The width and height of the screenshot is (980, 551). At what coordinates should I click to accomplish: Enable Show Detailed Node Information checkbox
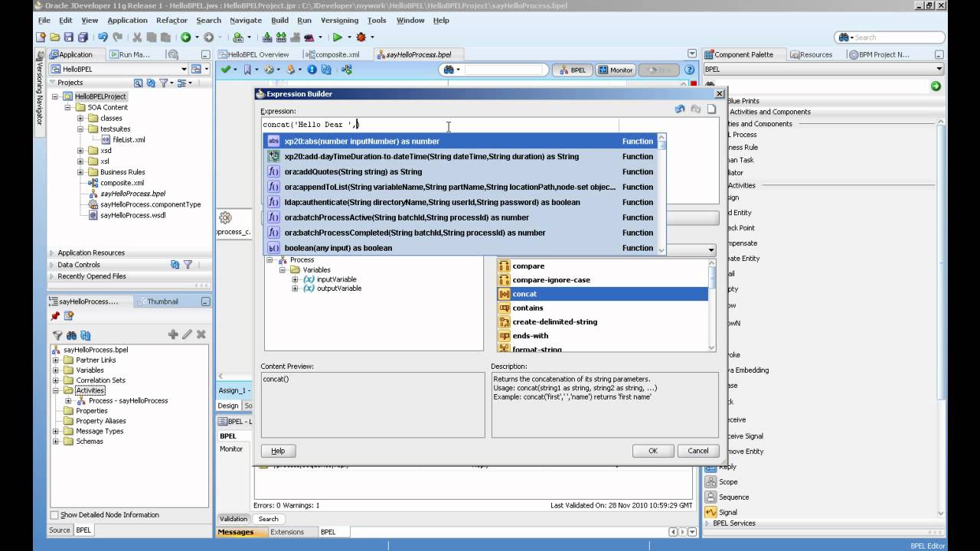[55, 515]
